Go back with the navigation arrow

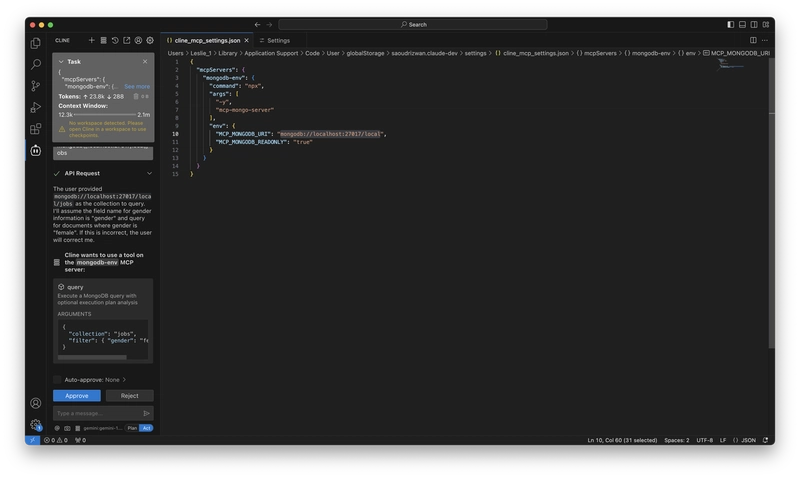click(x=258, y=24)
